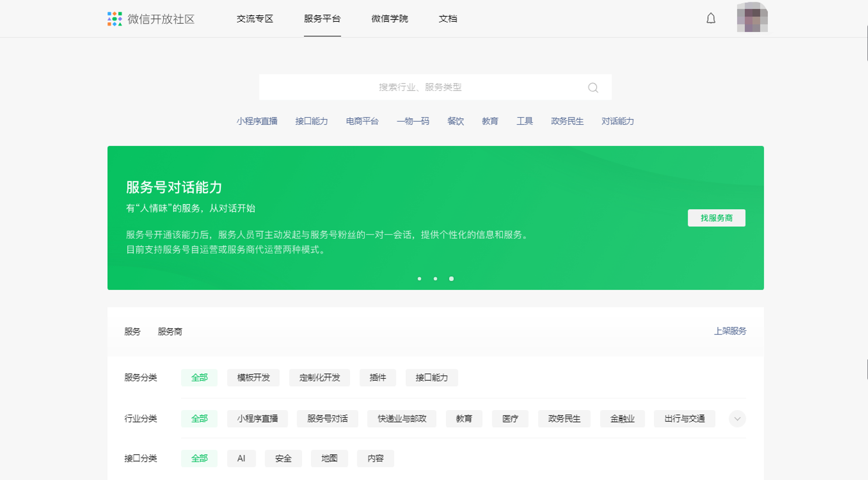868x480 pixels.
Task: Click the search magnifier icon
Action: 593,87
